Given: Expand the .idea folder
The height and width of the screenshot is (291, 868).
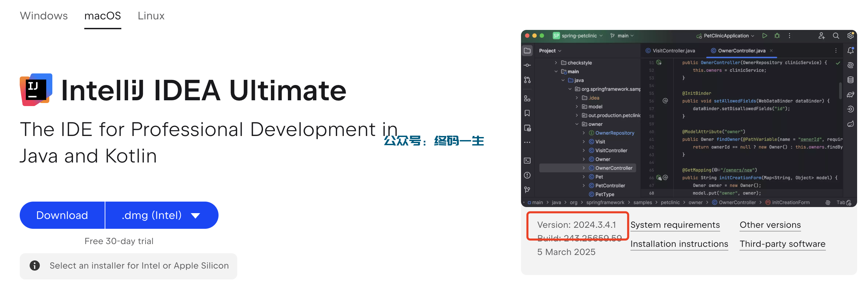Looking at the screenshot, I should click(x=577, y=98).
